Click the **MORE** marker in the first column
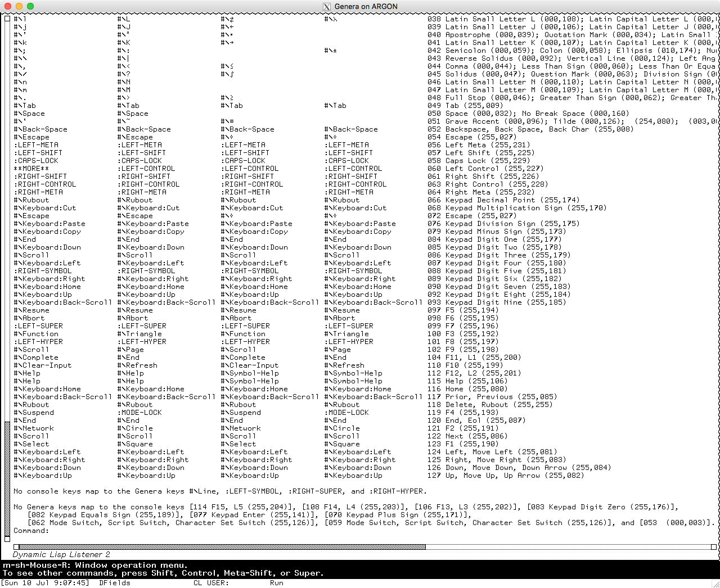 31,169
